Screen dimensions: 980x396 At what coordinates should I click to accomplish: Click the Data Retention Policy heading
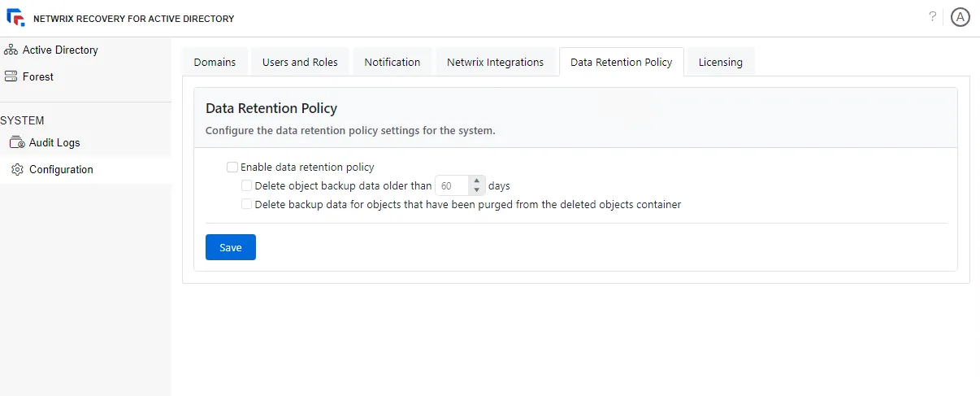pos(271,108)
